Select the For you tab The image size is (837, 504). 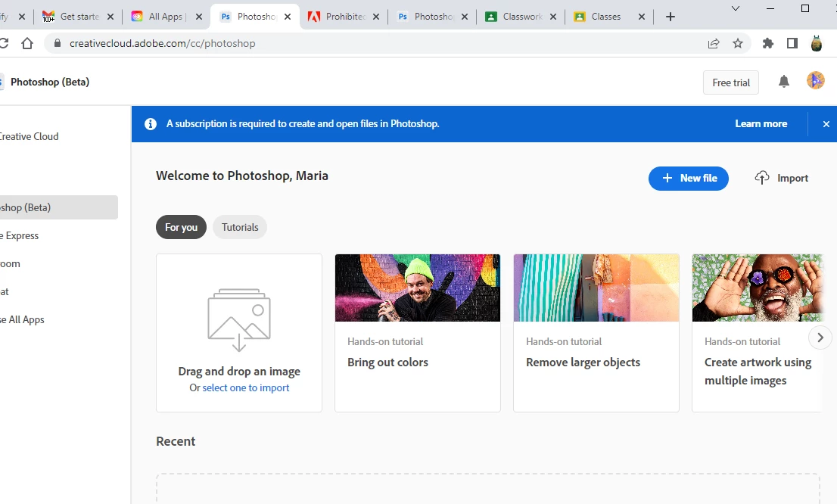click(x=181, y=228)
